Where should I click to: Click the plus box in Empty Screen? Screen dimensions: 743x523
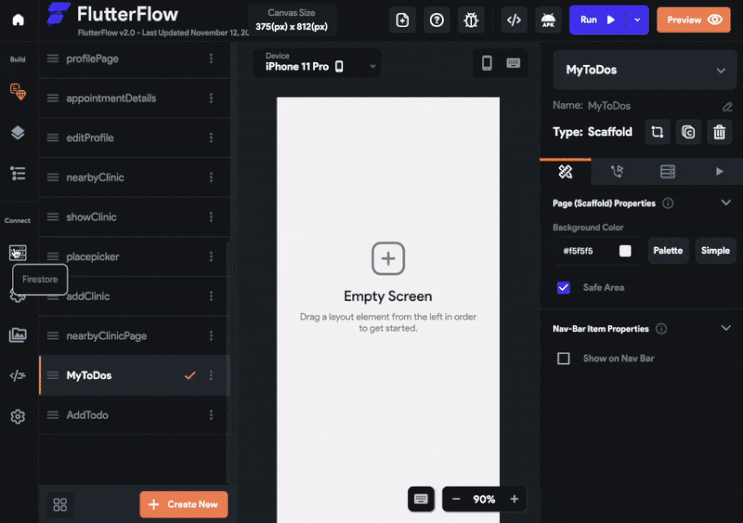tap(388, 258)
